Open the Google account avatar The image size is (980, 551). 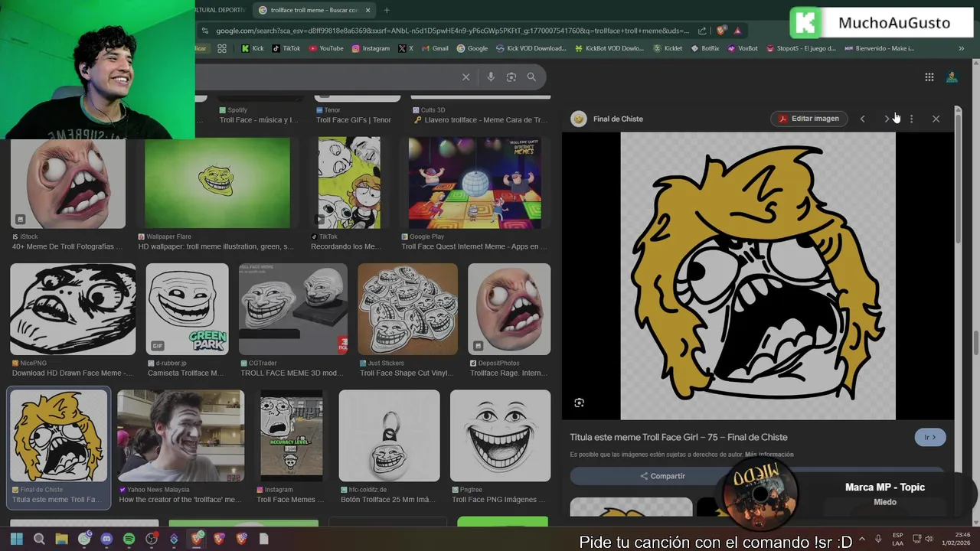click(x=952, y=77)
